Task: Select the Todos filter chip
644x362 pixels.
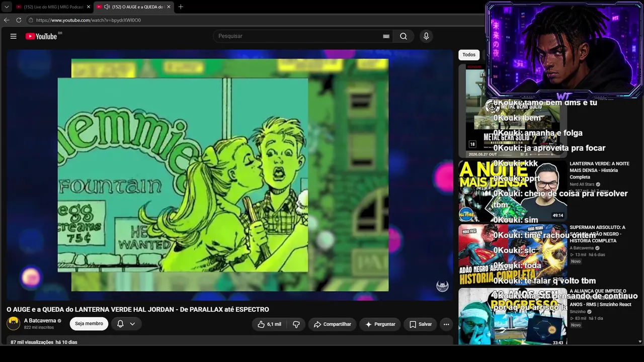Action: (x=469, y=55)
